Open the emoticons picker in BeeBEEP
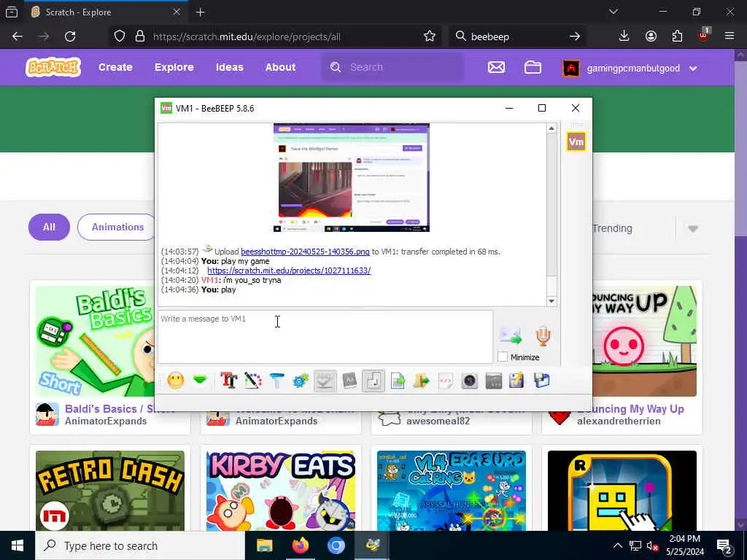Screen dimensions: 747x560 point(176,380)
